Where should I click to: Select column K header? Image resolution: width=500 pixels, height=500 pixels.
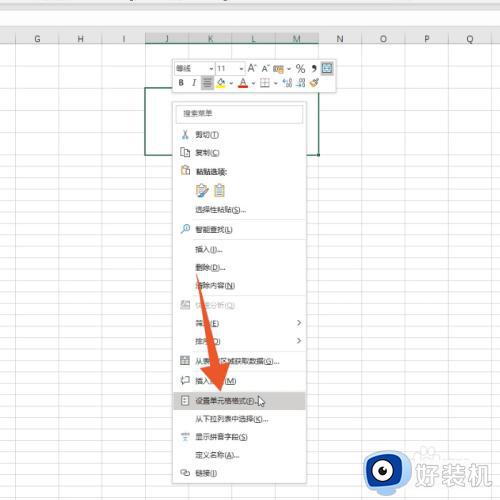[210, 39]
